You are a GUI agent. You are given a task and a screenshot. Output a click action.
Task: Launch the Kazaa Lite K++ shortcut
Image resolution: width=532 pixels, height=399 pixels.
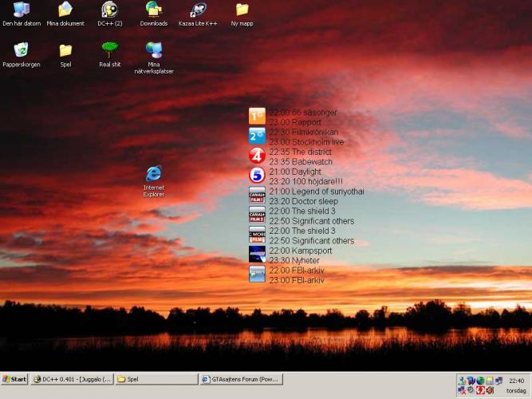click(x=197, y=10)
